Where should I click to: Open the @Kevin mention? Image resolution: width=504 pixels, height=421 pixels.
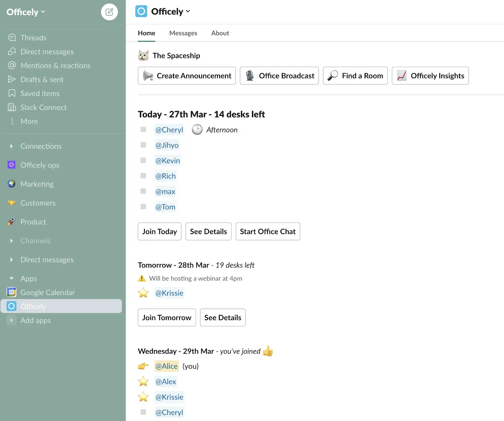168,160
